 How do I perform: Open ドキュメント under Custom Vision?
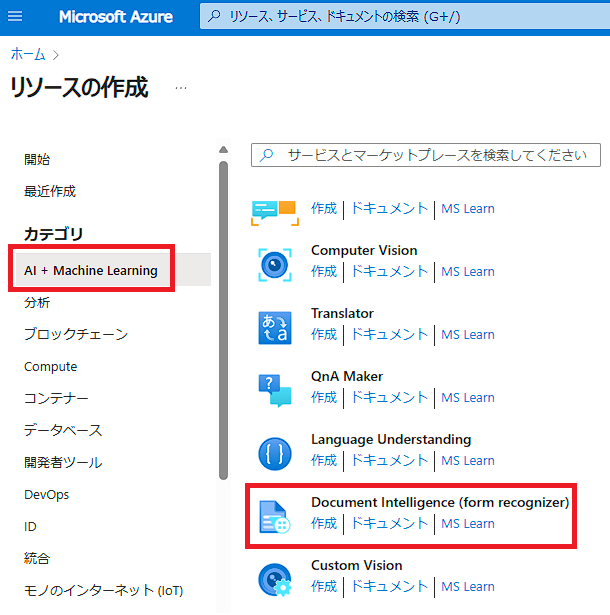click(x=389, y=586)
